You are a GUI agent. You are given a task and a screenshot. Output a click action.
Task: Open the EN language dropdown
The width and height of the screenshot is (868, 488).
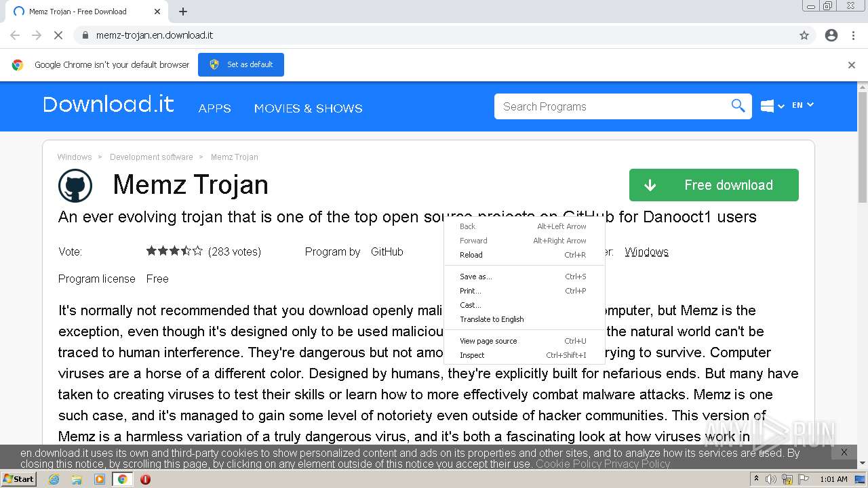coord(802,105)
